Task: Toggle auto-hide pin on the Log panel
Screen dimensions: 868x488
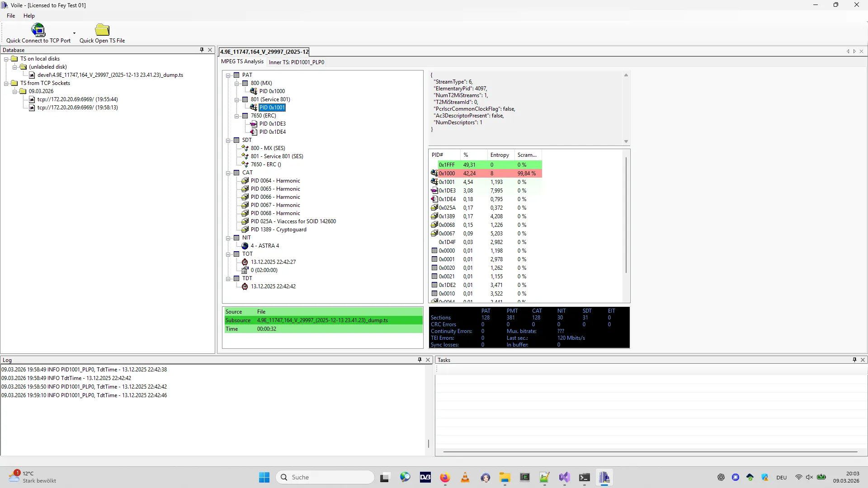Action: point(420,360)
